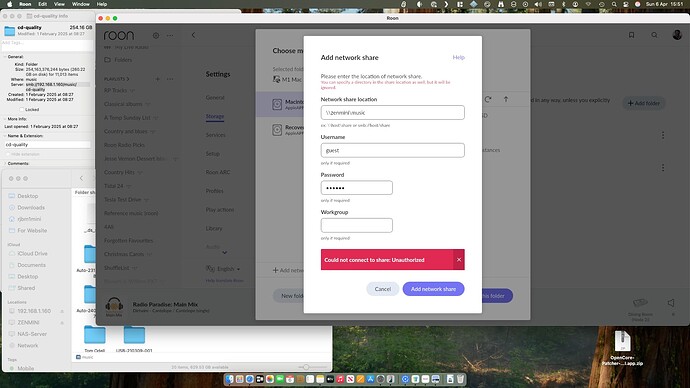The image size is (690, 388).
Task: Open the OpenCore-Patcher zip on desktop
Action: 622,348
